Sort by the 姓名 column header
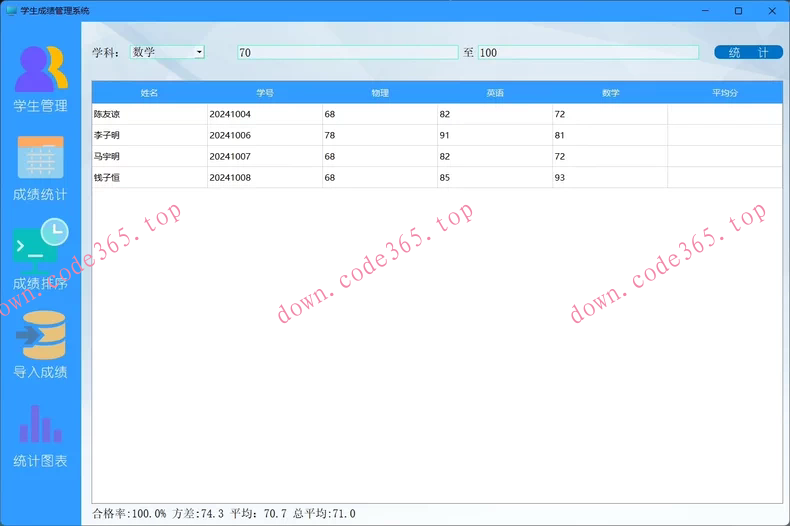 (x=150, y=93)
